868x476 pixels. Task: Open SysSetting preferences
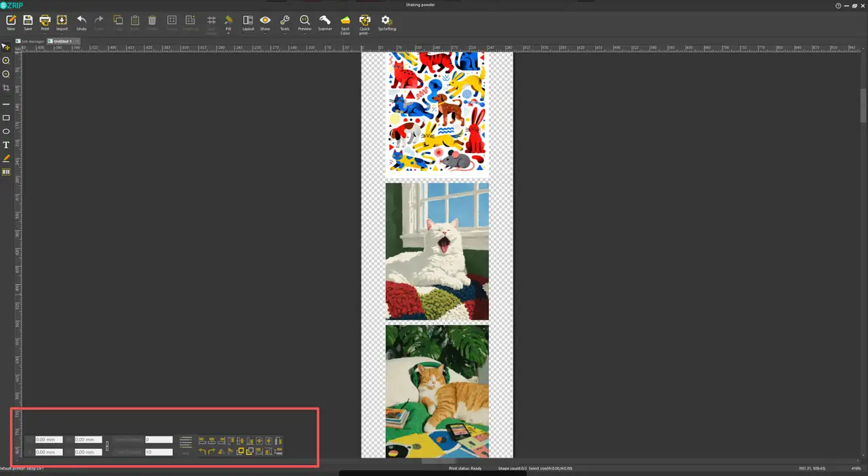pos(387,23)
